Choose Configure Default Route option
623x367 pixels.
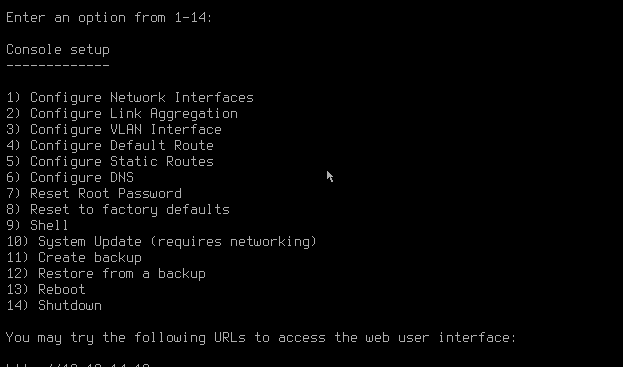pyautogui.click(x=110, y=146)
